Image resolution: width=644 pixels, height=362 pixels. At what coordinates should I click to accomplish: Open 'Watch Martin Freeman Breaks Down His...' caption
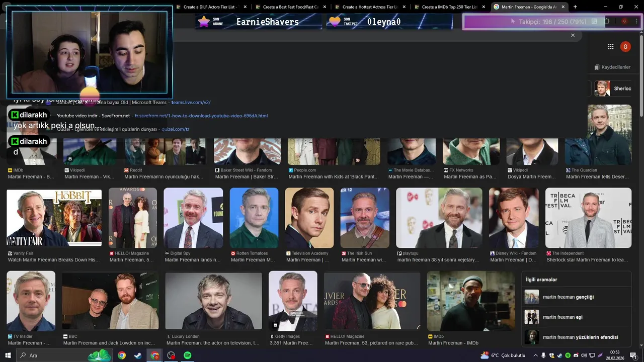click(x=54, y=260)
